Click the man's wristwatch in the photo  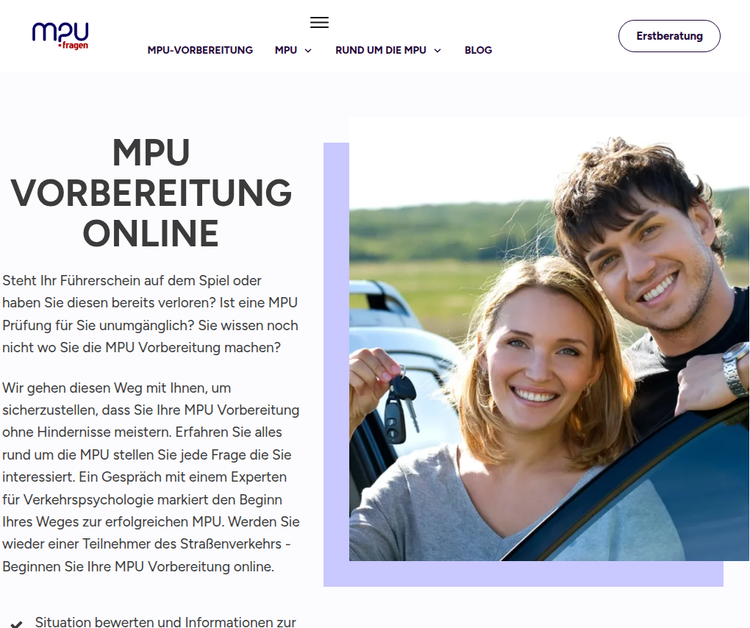point(736,369)
